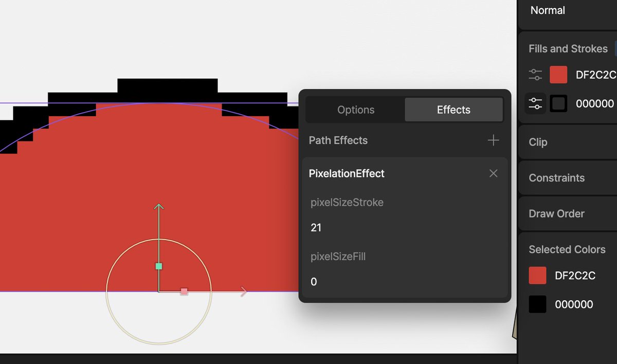Click the pixelSizeFill label
This screenshot has height=364, width=617.
coord(338,257)
